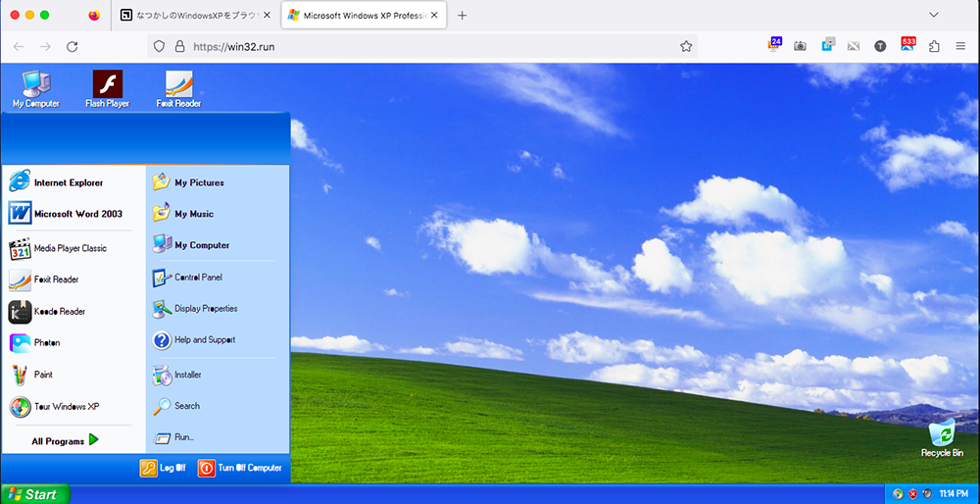Viewport: 980px width, 504px height.
Task: Open Search from Start menu
Action: 217,406
